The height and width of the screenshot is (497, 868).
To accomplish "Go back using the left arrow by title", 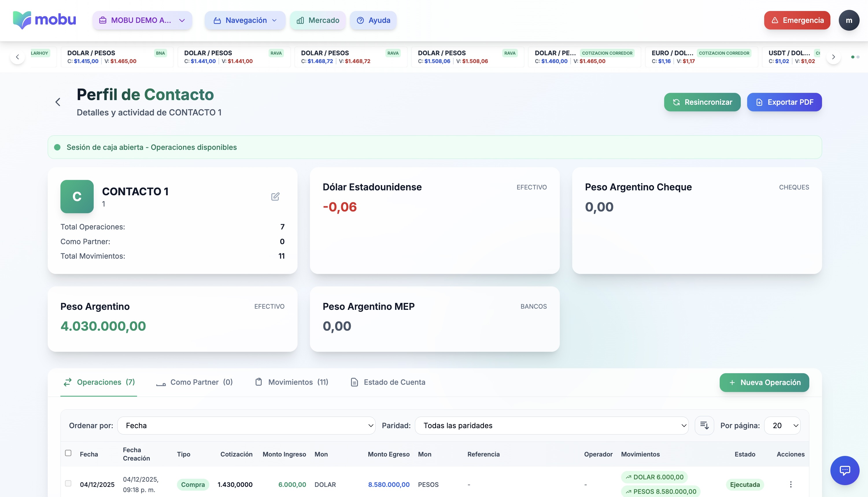I will pyautogui.click(x=58, y=102).
